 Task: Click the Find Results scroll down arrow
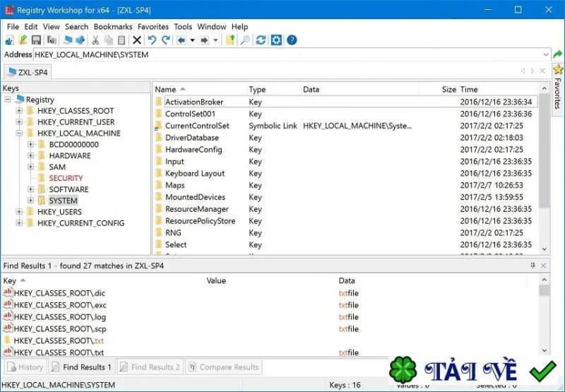[545, 350]
